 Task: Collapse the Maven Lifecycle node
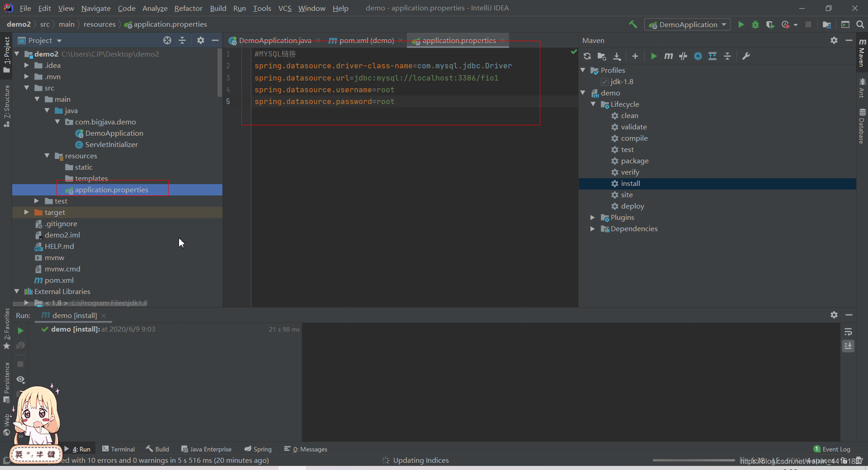point(593,104)
